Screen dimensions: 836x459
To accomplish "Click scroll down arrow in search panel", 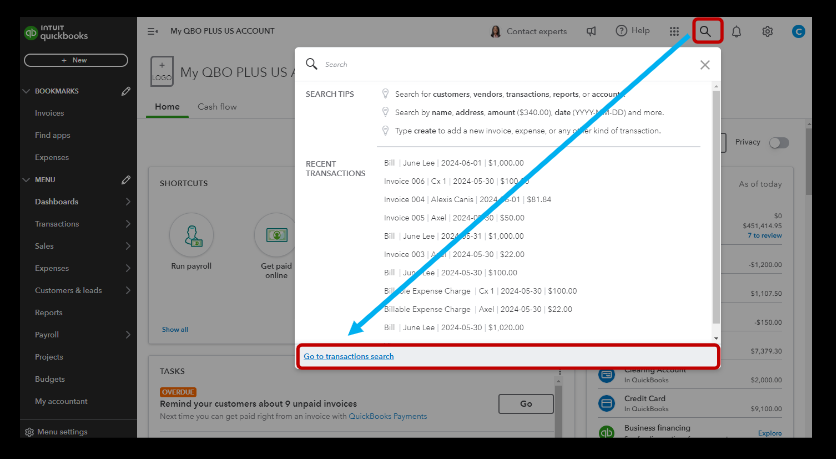I will coord(716,339).
